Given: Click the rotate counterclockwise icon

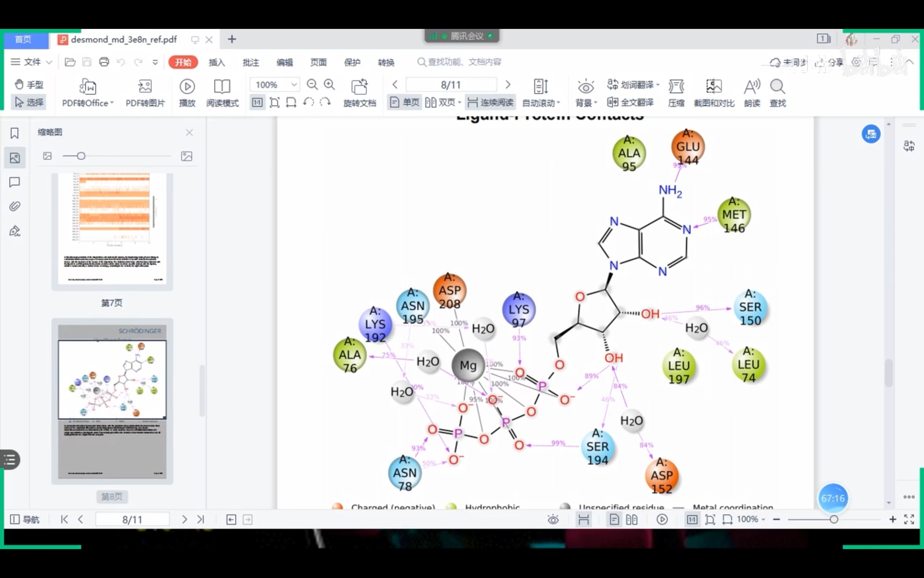Looking at the screenshot, I should (x=309, y=102).
